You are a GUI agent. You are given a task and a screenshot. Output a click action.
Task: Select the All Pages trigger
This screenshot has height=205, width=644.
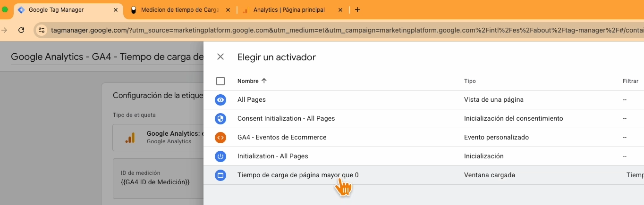point(424,100)
